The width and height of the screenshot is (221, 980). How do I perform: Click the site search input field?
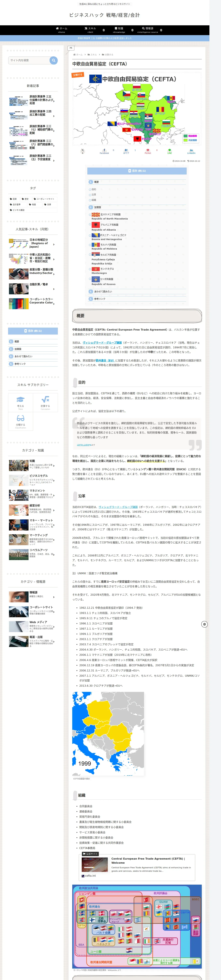click(29, 60)
